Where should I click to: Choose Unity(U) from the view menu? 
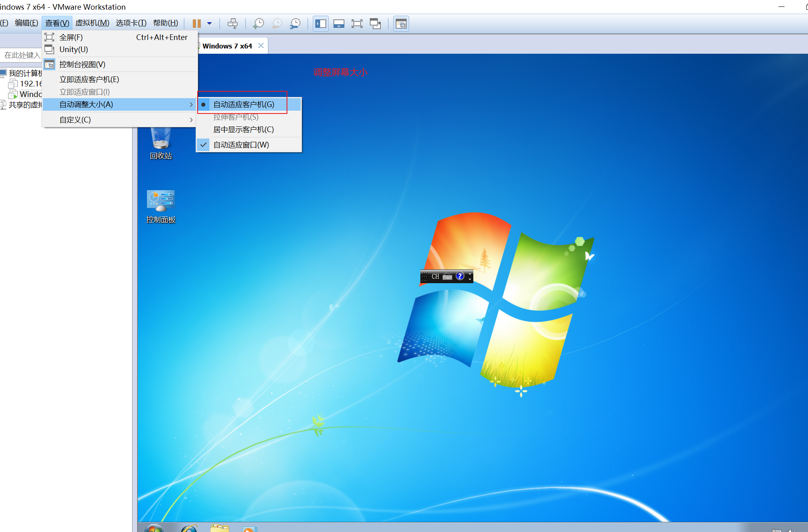tap(120, 49)
